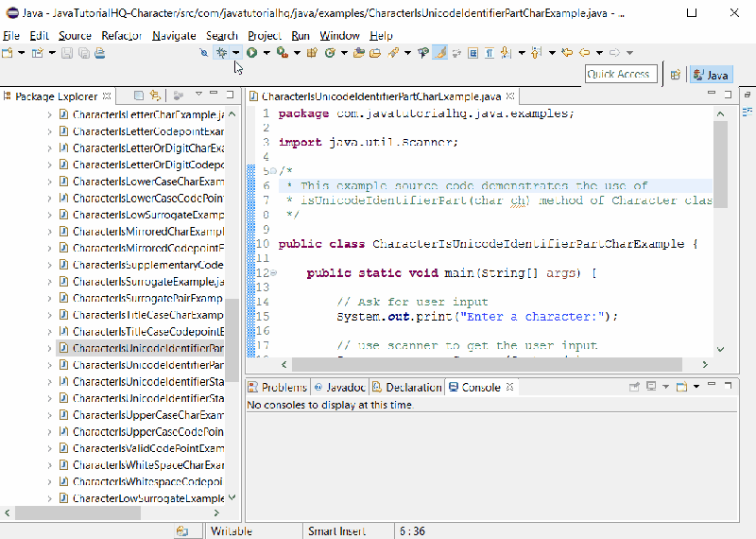Click Display Selected Console icon
This screenshot has height=539, width=756.
pyautogui.click(x=651, y=387)
